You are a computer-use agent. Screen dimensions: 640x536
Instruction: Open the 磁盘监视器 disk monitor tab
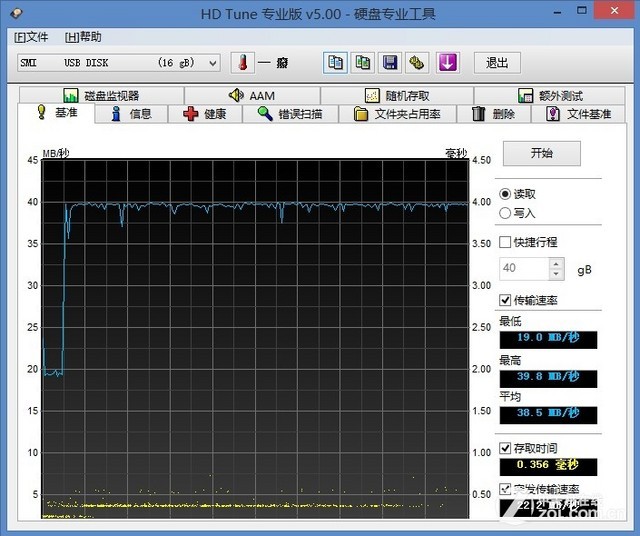102,96
